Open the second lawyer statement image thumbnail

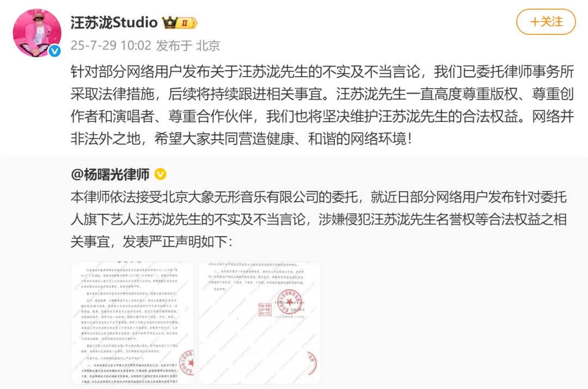tap(260, 323)
